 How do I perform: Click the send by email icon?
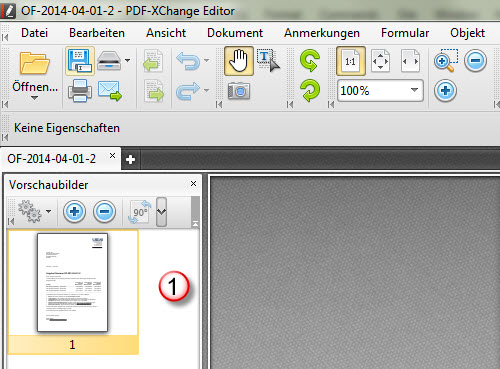(110, 91)
